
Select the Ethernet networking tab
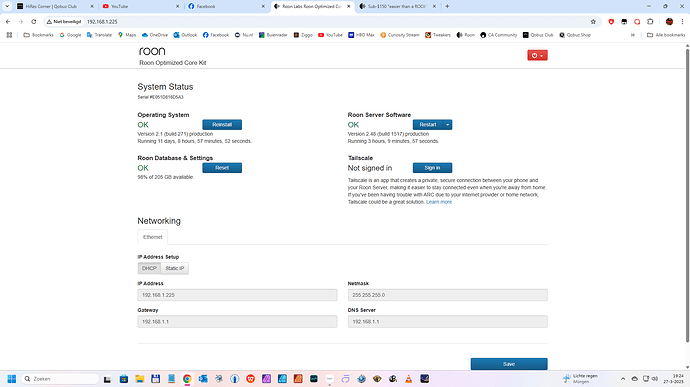(x=152, y=237)
